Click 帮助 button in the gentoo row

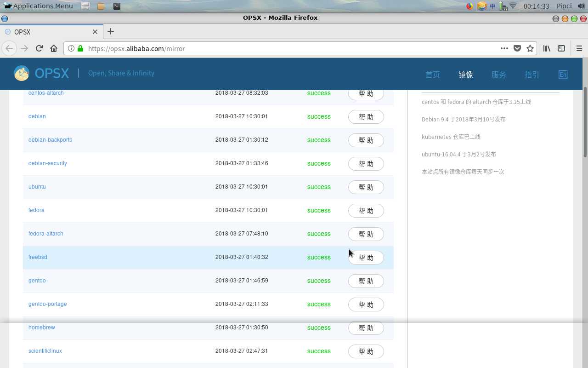366,281
